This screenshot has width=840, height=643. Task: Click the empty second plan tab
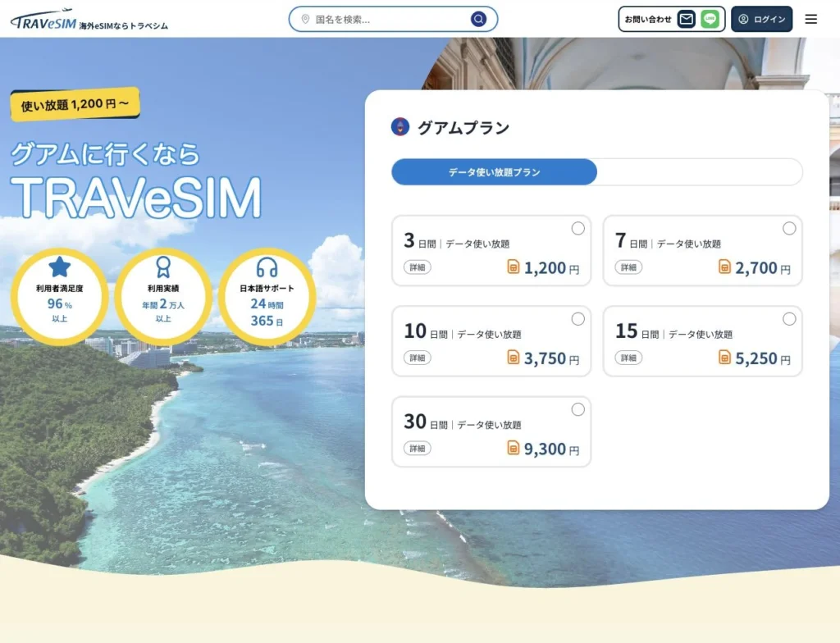(x=700, y=172)
